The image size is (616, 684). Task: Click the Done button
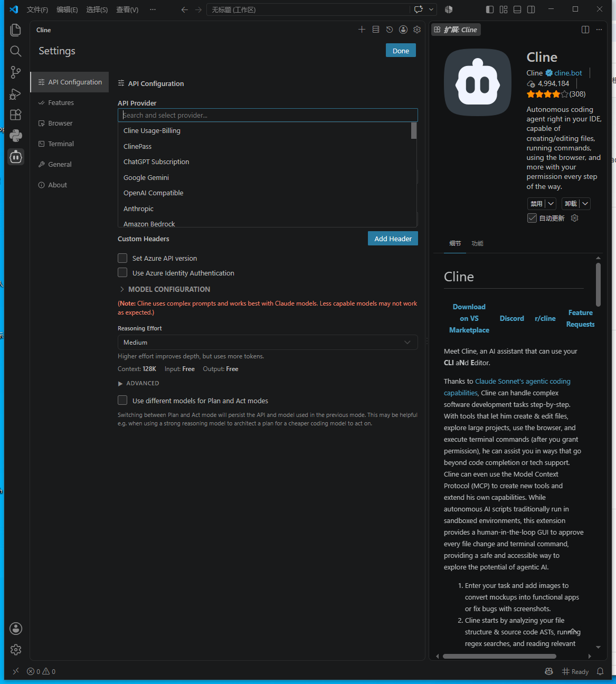click(x=401, y=51)
